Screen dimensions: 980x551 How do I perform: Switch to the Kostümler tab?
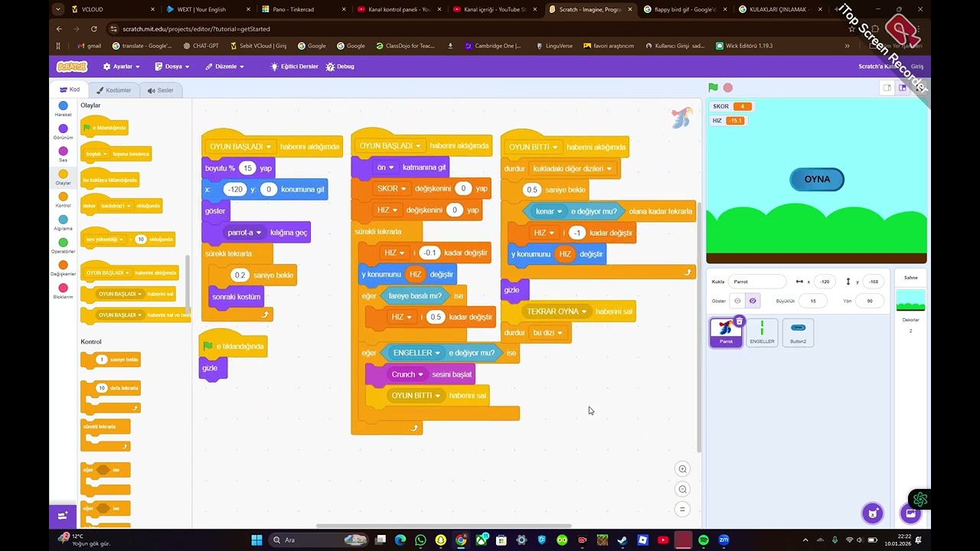(113, 90)
